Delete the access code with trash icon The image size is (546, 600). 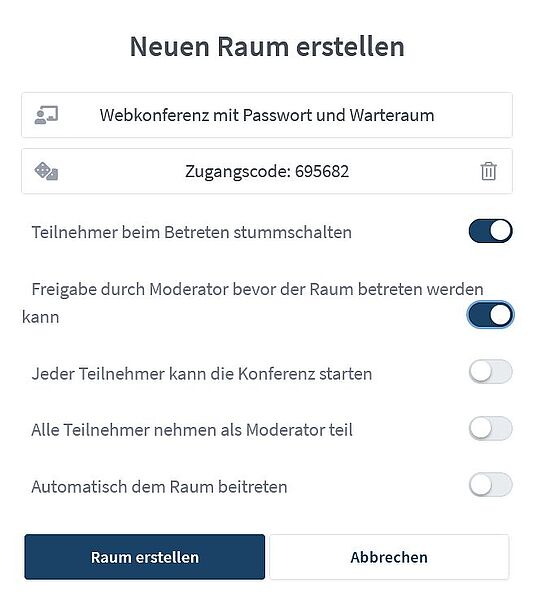[x=489, y=171]
